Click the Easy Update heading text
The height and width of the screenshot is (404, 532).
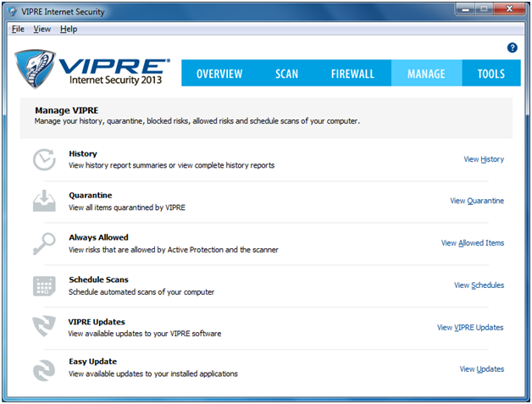point(92,362)
